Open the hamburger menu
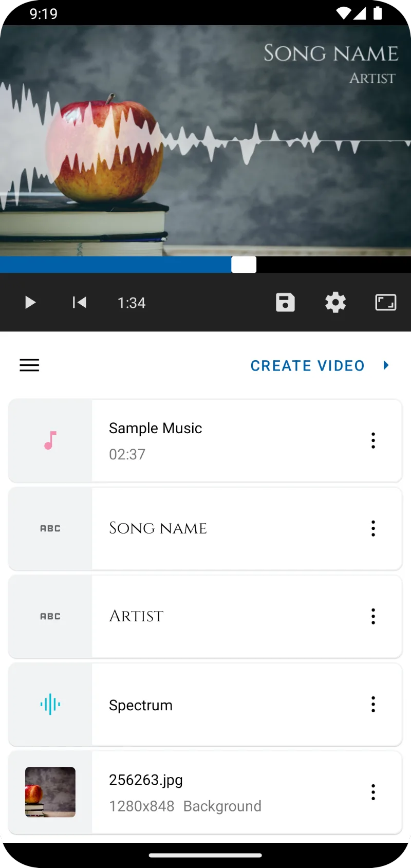Screen dimensions: 411x868 (29, 365)
